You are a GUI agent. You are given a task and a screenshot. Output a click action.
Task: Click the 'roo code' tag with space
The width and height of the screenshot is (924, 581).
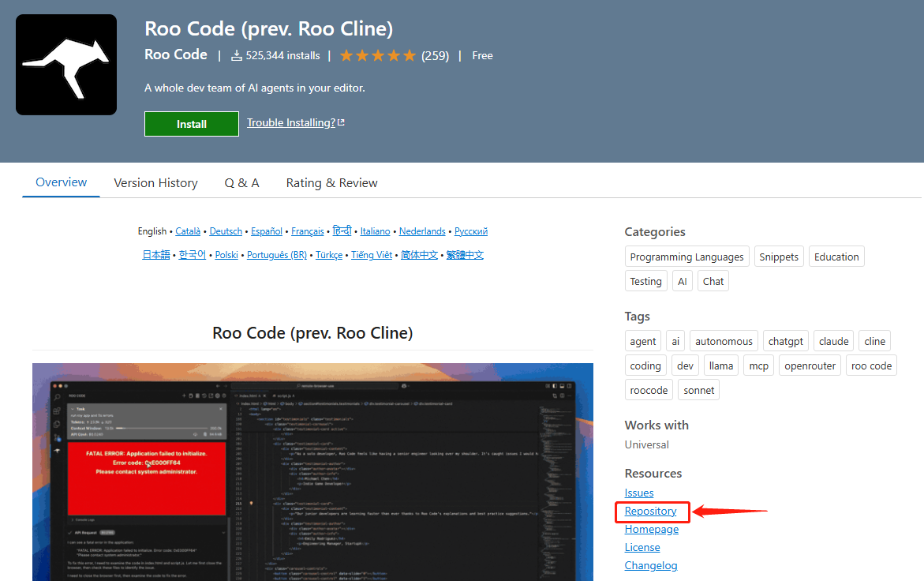pos(871,365)
